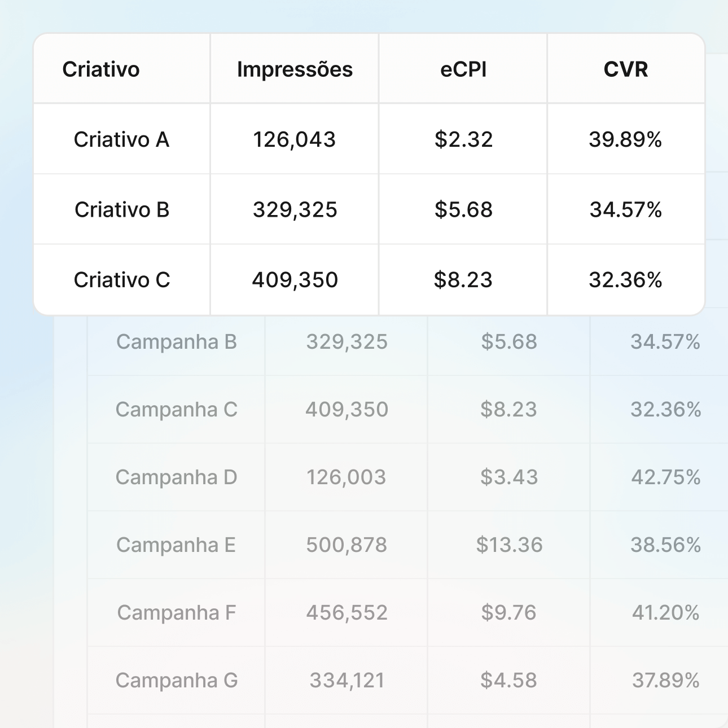This screenshot has height=728, width=728.
Task: Open the Campanha D row
Action: pyautogui.click(x=176, y=477)
